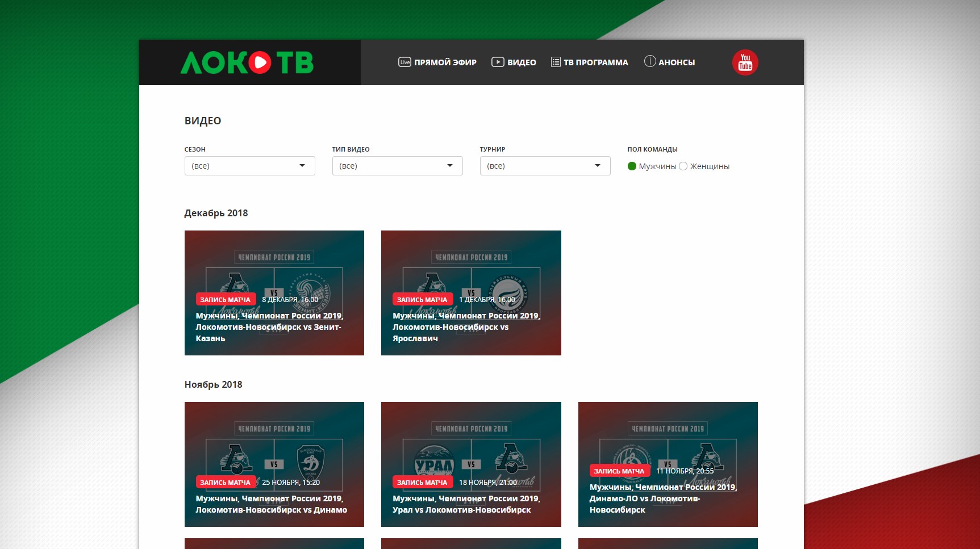The image size is (980, 549).
Task: Click the Live icon beside Прямой эфир
Action: coord(404,62)
